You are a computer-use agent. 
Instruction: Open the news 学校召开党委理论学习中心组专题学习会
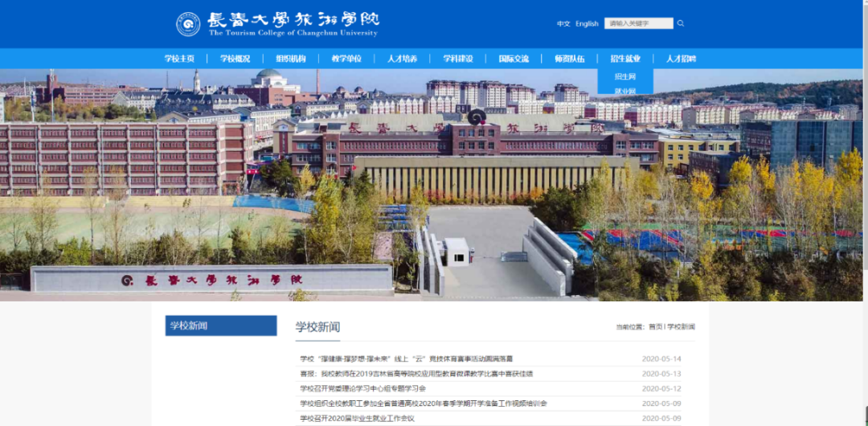(363, 389)
